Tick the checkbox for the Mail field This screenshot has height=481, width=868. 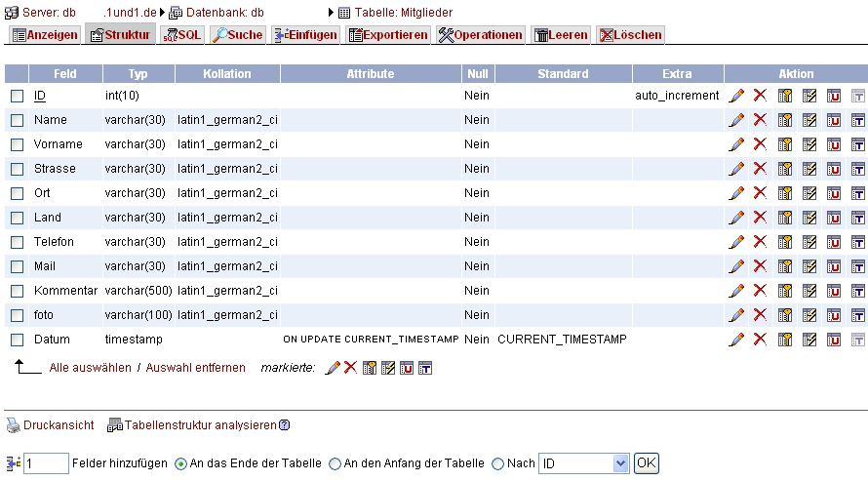17,266
